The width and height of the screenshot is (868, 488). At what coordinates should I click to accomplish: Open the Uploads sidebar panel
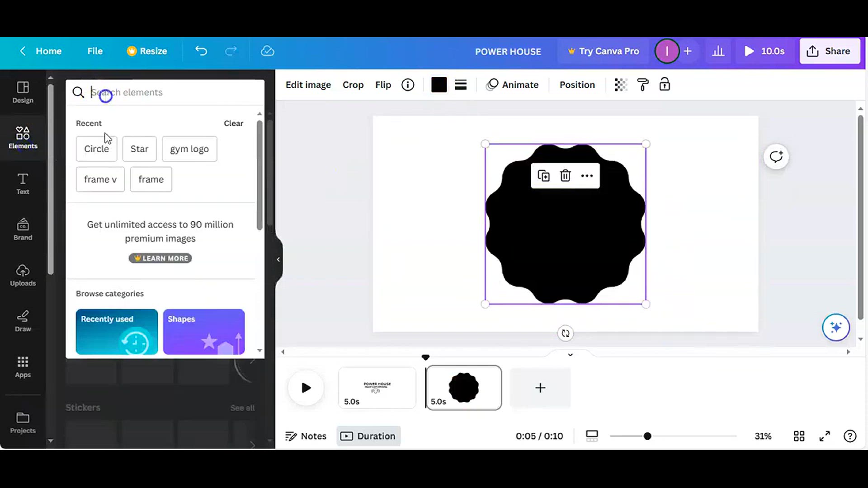tap(23, 276)
